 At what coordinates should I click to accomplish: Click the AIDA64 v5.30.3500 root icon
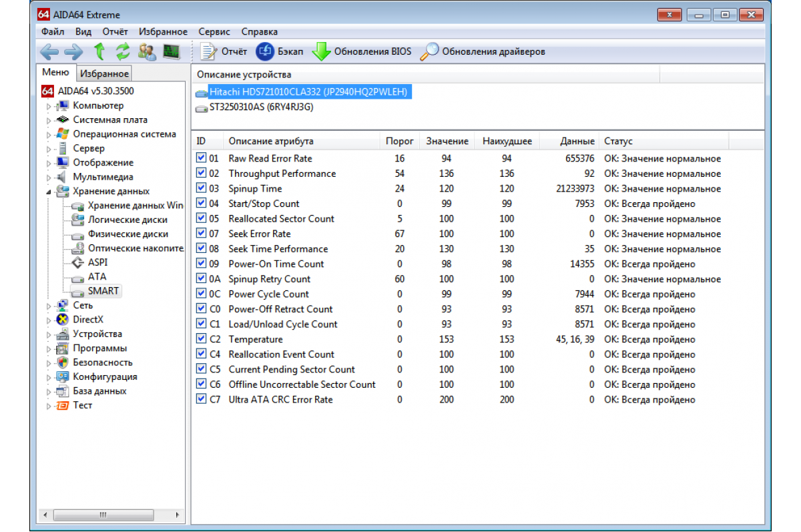[47, 91]
